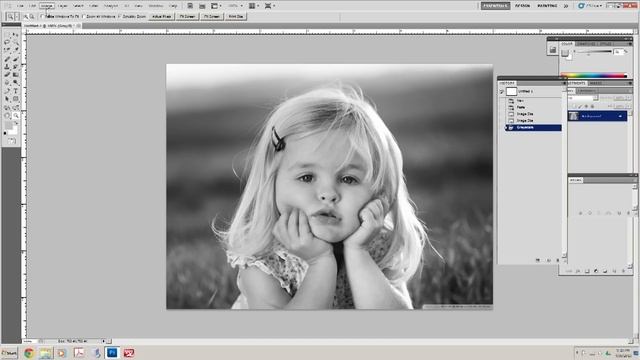The height and width of the screenshot is (360, 640).
Task: Open layer blending mode dropdown
Action: pos(584,98)
